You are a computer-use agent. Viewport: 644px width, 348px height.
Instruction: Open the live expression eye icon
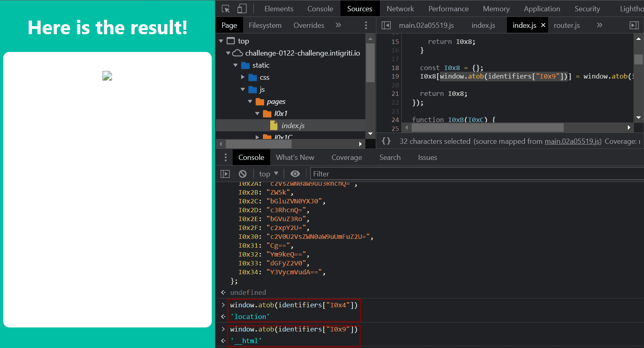[295, 174]
